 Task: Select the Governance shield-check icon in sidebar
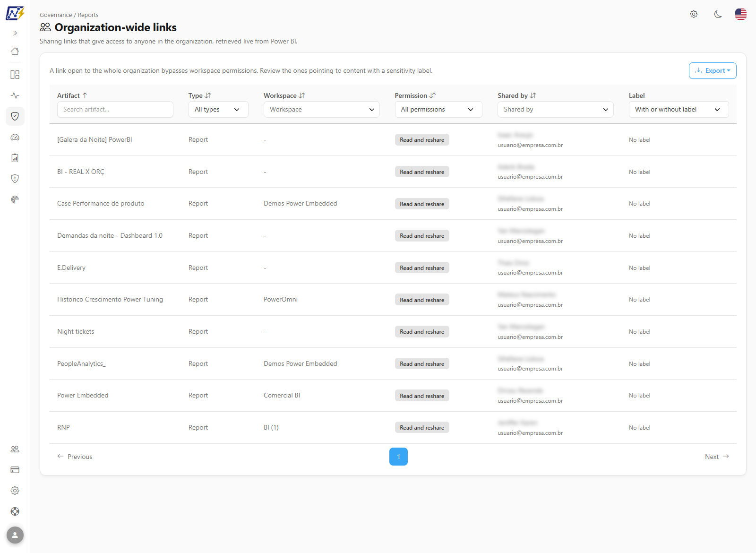click(x=15, y=116)
